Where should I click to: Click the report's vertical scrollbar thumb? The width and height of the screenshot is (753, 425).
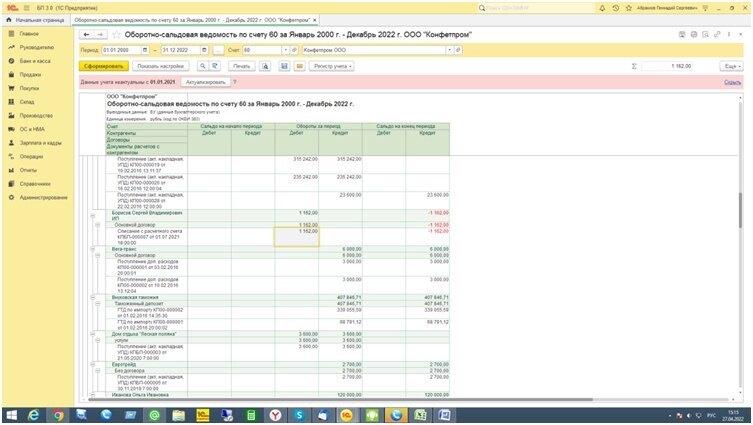[x=740, y=210]
